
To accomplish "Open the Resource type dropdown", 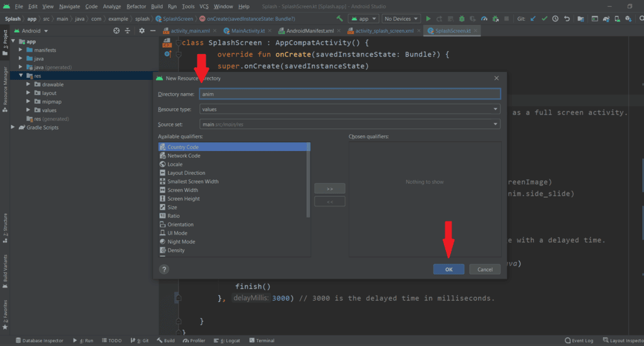I will [x=349, y=109].
